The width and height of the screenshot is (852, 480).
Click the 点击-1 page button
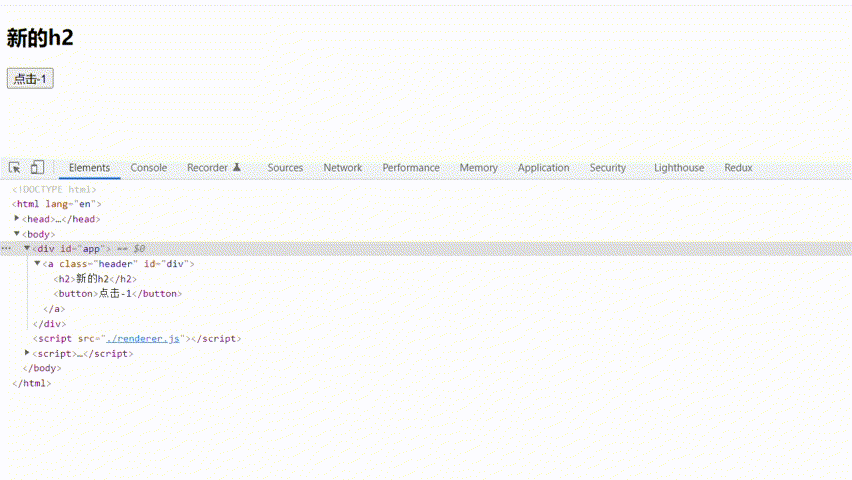tap(30, 78)
